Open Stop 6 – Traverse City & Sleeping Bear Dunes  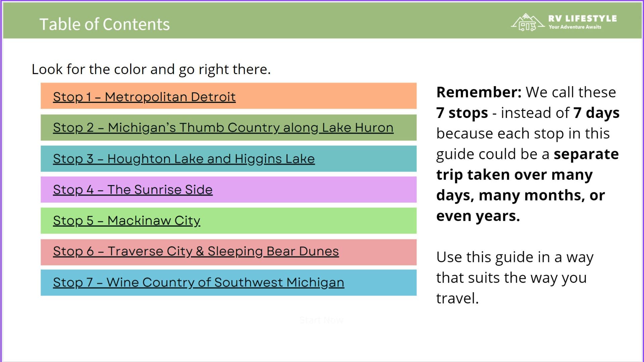pos(196,251)
